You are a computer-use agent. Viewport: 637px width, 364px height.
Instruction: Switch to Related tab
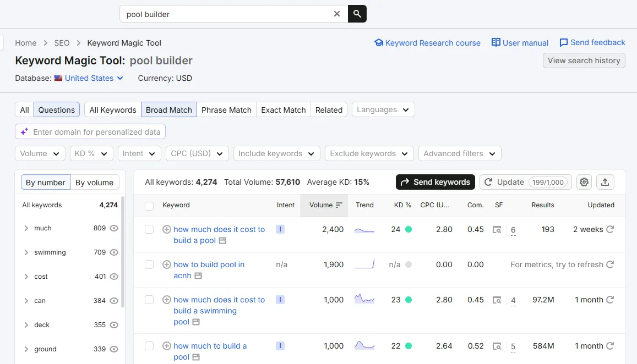[329, 109]
